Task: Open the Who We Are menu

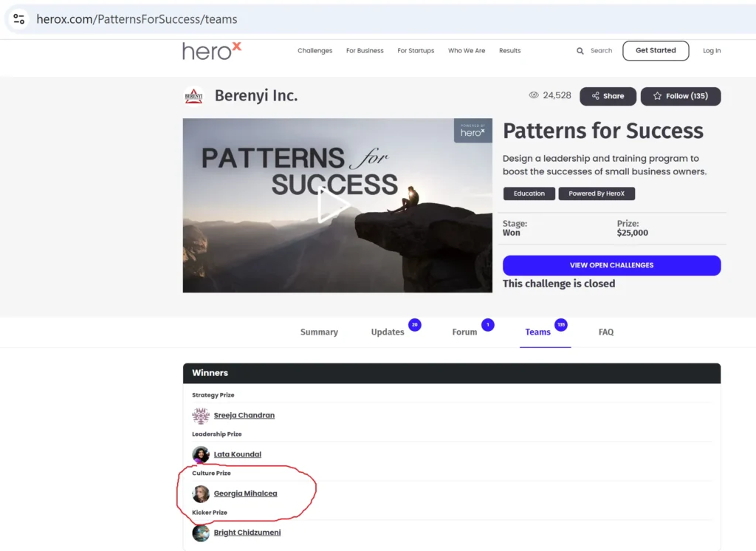Action: [467, 51]
